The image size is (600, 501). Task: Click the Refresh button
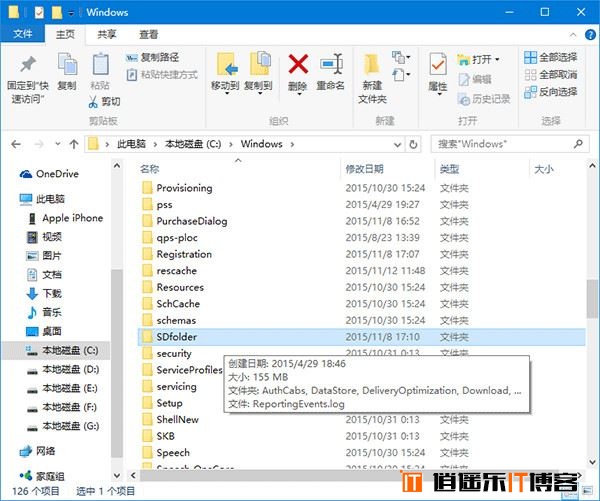[413, 145]
